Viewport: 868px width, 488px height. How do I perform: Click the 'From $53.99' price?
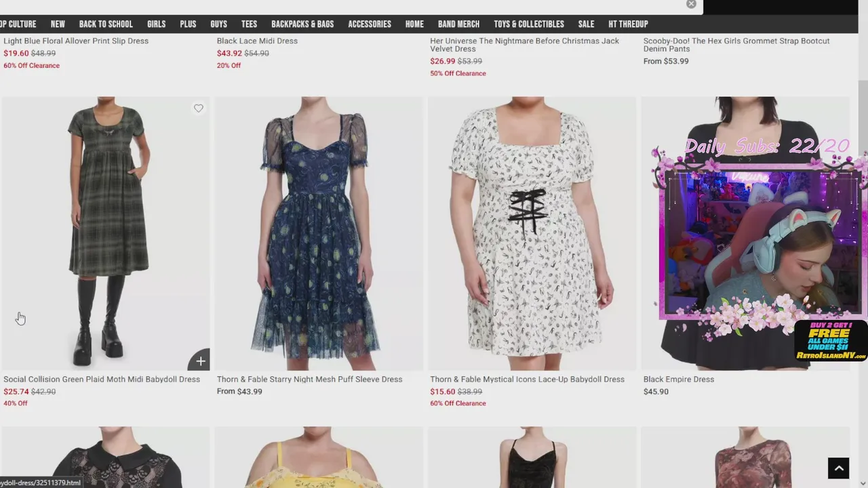coord(666,61)
